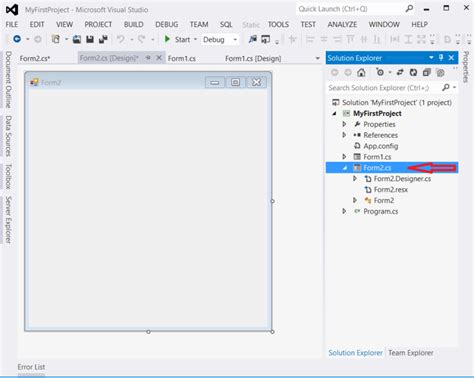Expand the Form1.cs node
This screenshot has height=378, width=474.
(344, 156)
